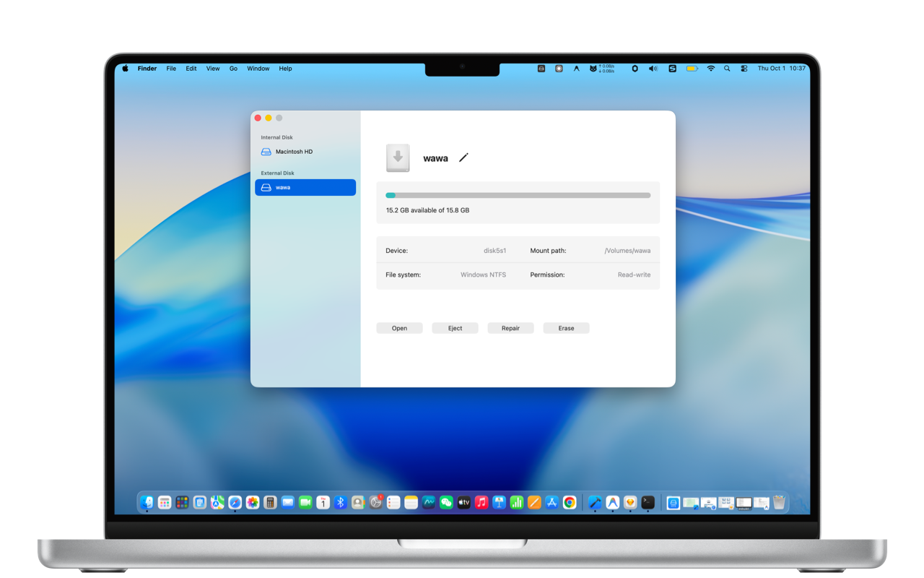Click the wawa drive icon with arrow
This screenshot has height=578, width=924.
(398, 158)
